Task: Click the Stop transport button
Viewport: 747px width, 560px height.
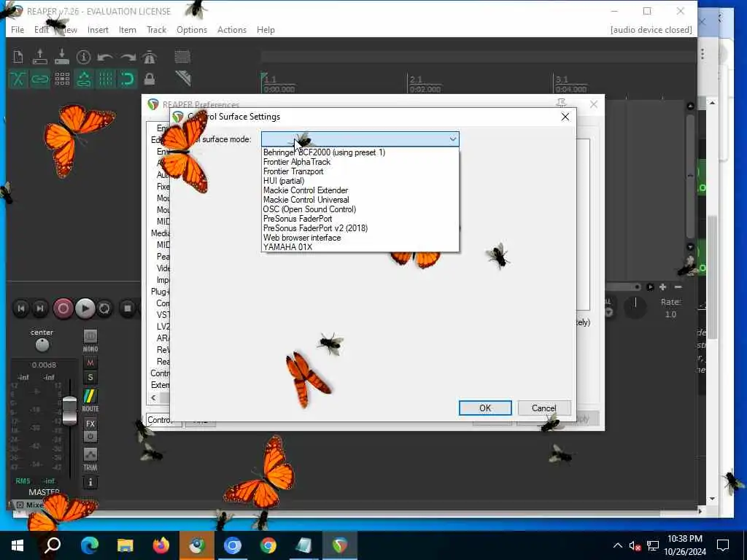Action: tap(127, 308)
